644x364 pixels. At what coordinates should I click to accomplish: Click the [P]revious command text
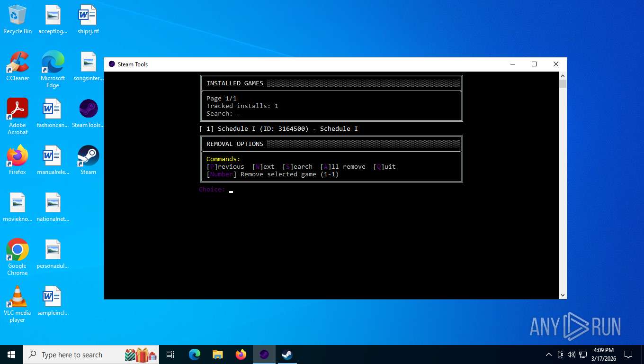click(x=225, y=166)
